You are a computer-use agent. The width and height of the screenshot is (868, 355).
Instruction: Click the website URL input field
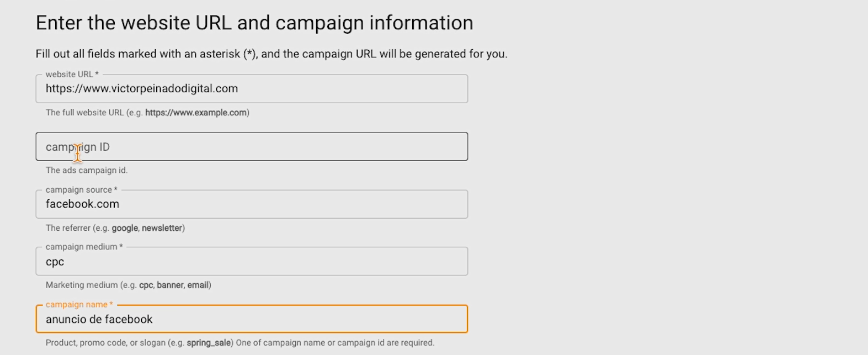click(x=252, y=89)
